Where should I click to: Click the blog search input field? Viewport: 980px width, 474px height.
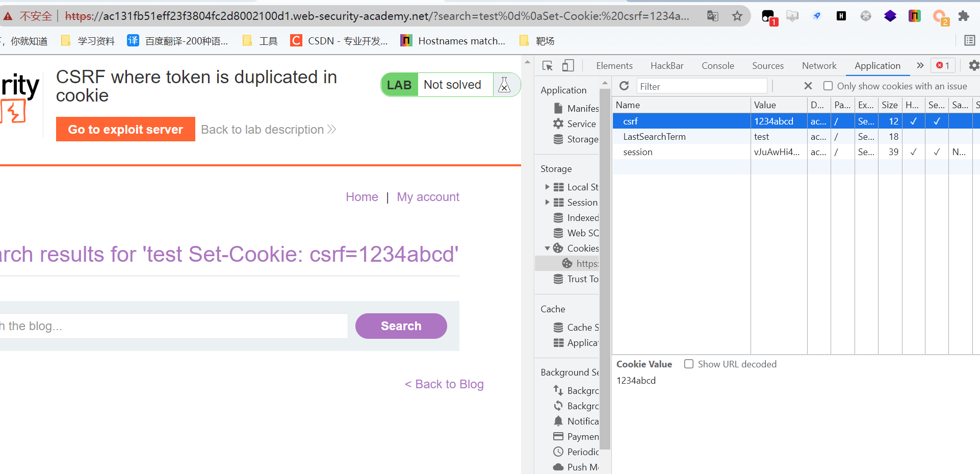click(173, 326)
